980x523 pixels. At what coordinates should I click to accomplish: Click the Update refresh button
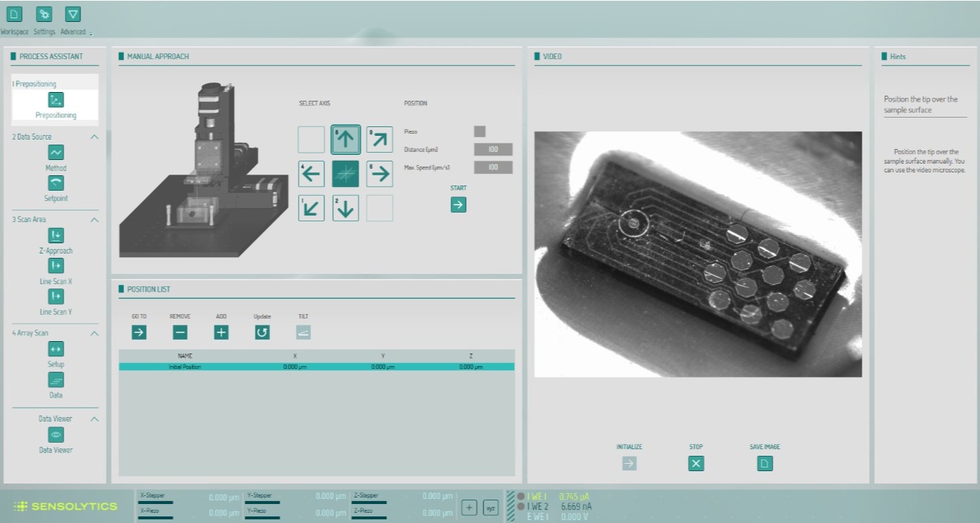pyautogui.click(x=262, y=332)
